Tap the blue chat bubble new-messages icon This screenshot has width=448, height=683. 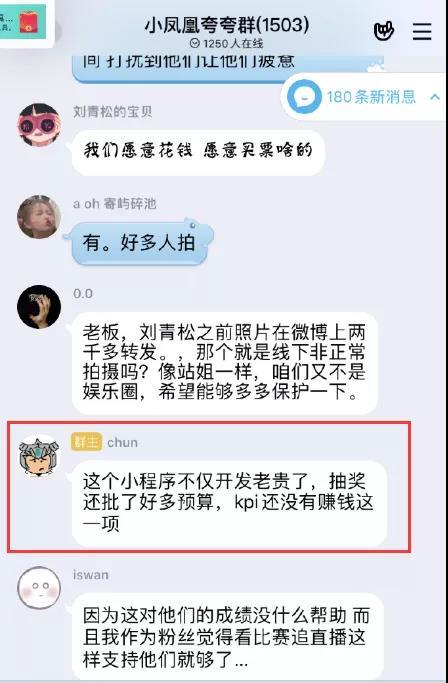tap(305, 97)
